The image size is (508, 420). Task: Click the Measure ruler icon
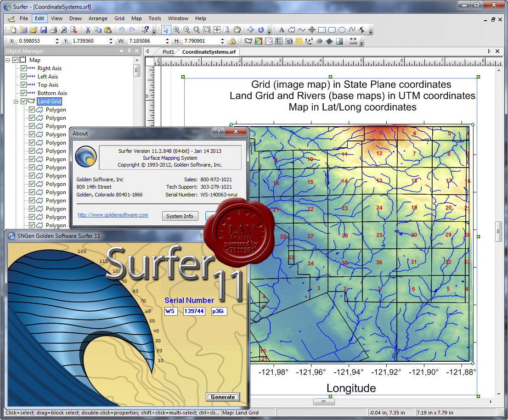(353, 41)
